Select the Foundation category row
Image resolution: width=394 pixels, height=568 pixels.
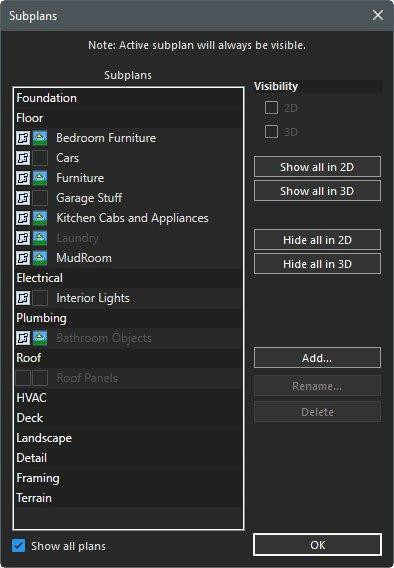129,98
